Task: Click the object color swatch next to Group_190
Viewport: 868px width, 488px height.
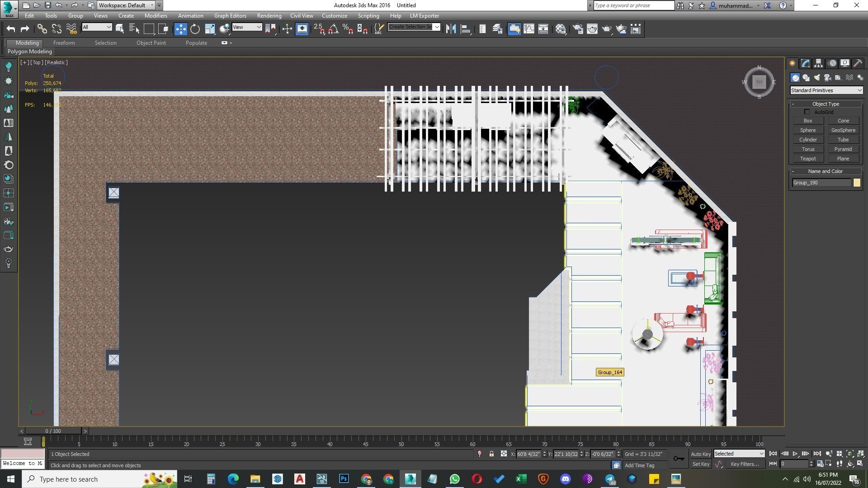Action: pos(856,183)
